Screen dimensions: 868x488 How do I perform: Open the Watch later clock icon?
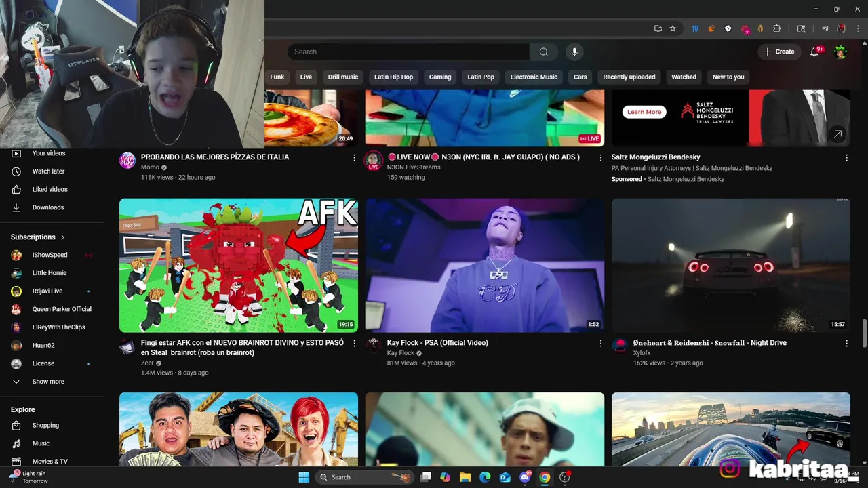point(16,171)
